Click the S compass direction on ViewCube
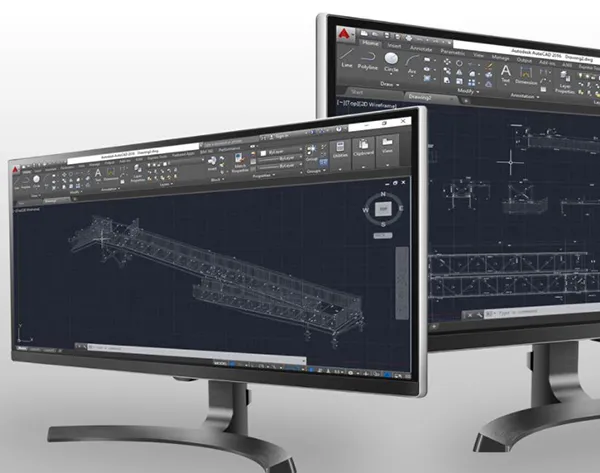This screenshot has height=473, width=600. (383, 224)
